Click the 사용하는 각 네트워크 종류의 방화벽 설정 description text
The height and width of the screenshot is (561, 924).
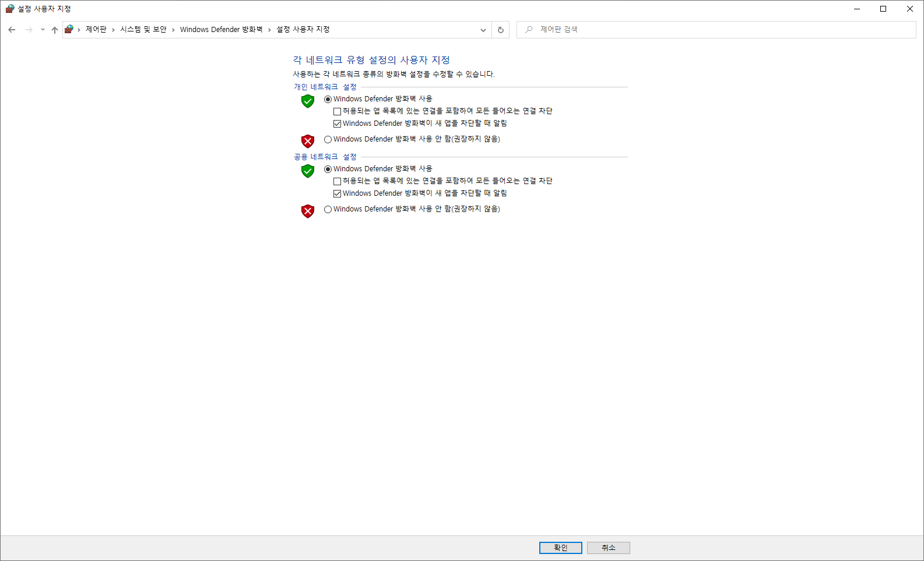pos(394,75)
